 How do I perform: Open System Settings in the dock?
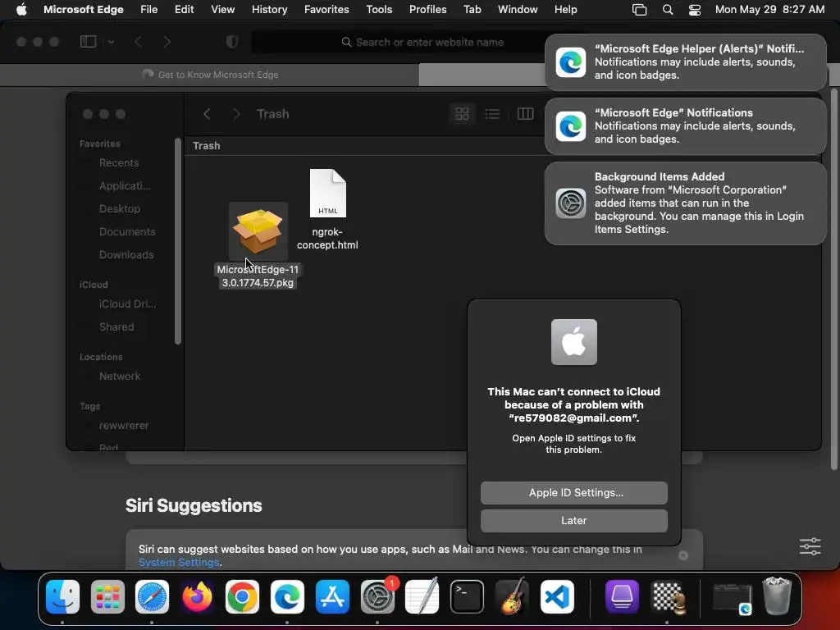(x=377, y=597)
